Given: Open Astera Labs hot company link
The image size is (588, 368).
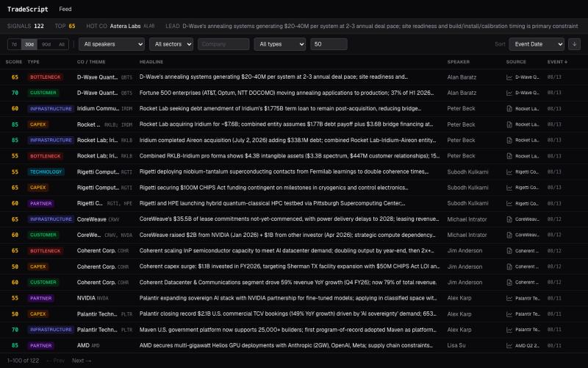Looking at the screenshot, I should pyautogui.click(x=125, y=26).
